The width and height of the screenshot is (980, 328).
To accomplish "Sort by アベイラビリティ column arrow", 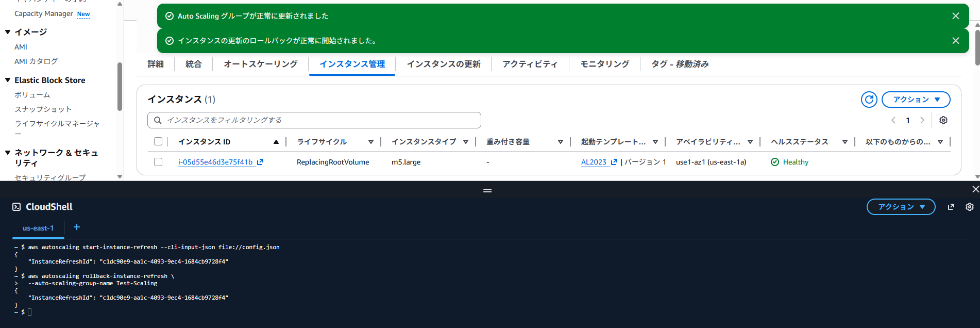I will coord(750,142).
